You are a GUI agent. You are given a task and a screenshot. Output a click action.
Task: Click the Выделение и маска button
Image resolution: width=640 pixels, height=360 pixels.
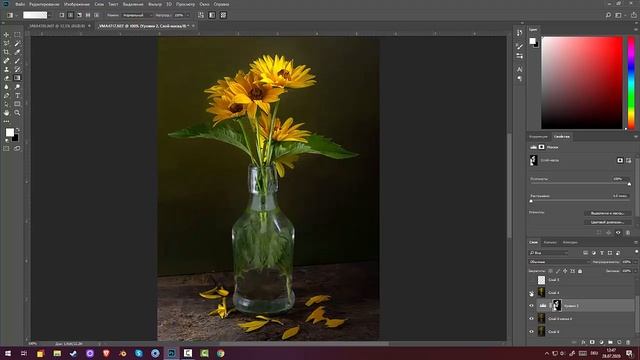(608, 213)
